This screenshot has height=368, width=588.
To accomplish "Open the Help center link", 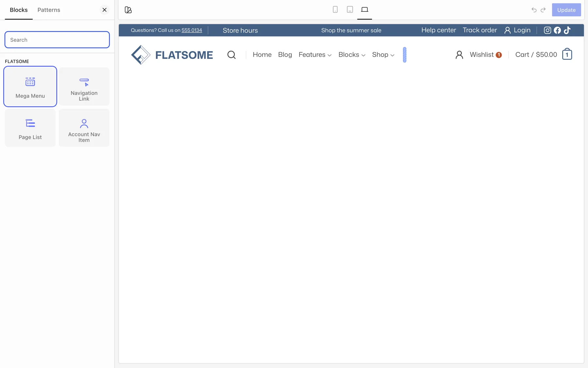I will coord(438,30).
